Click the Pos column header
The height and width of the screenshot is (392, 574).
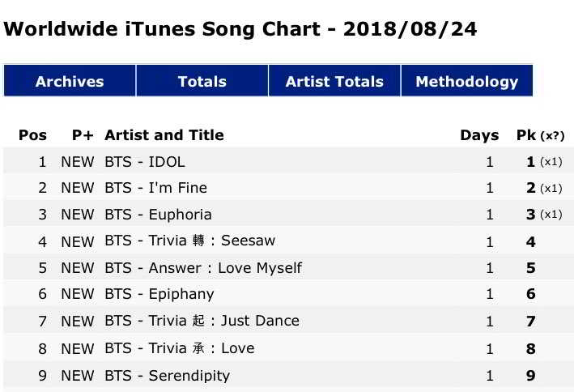(x=33, y=135)
